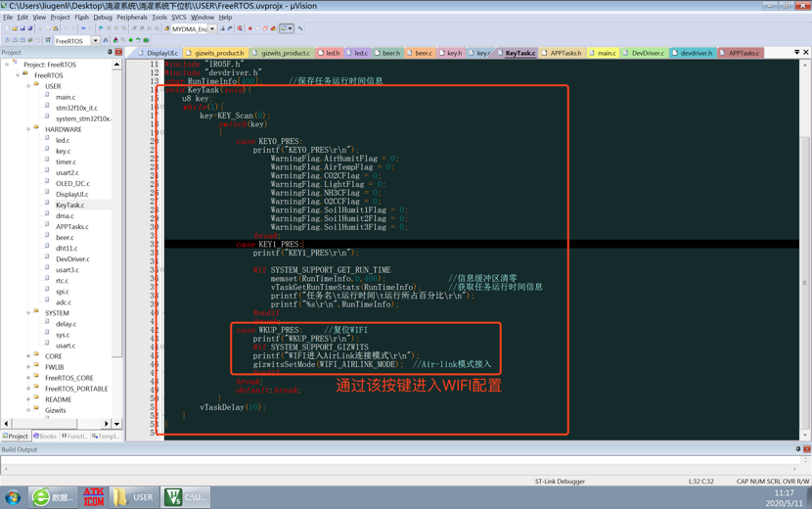Open the Flash menu
Screen dimensions: 812x509
pyautogui.click(x=82, y=17)
